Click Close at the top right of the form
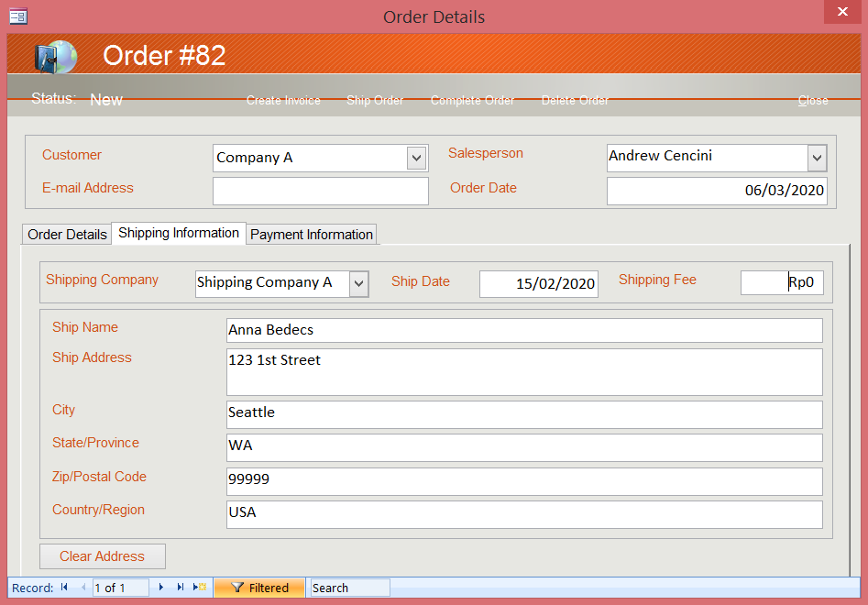The image size is (868, 605). pos(812,101)
